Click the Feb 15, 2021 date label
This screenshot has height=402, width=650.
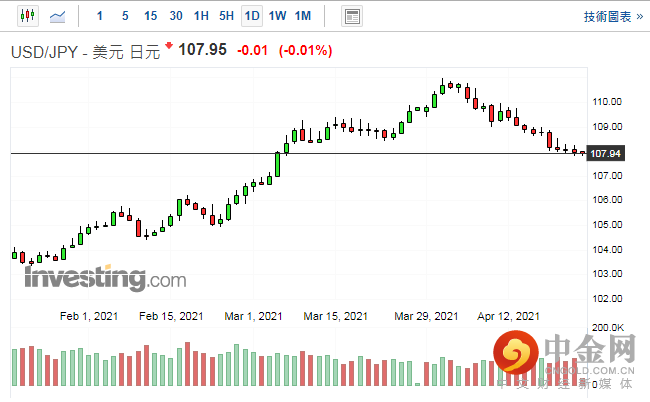coord(171,316)
